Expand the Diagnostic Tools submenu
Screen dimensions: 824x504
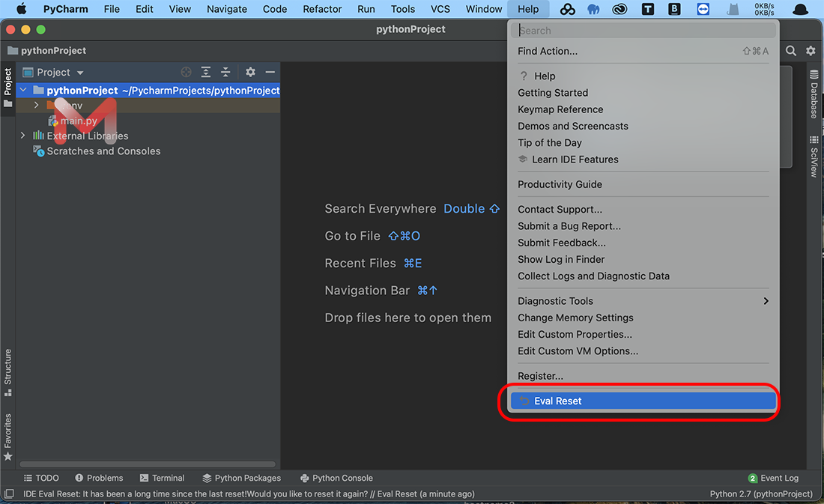coord(643,301)
